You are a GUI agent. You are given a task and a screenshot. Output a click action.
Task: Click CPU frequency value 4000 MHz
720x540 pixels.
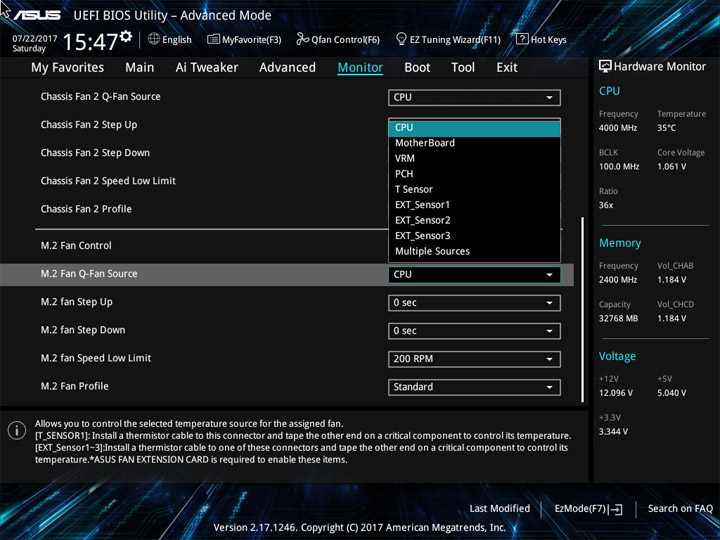(618, 128)
